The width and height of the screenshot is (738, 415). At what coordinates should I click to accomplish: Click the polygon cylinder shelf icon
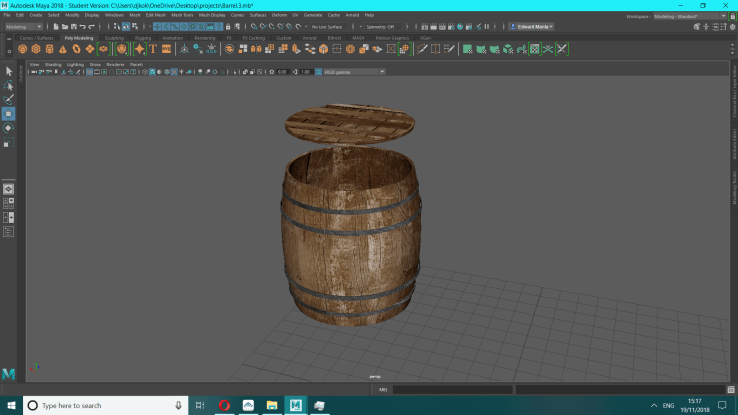[x=49, y=48]
